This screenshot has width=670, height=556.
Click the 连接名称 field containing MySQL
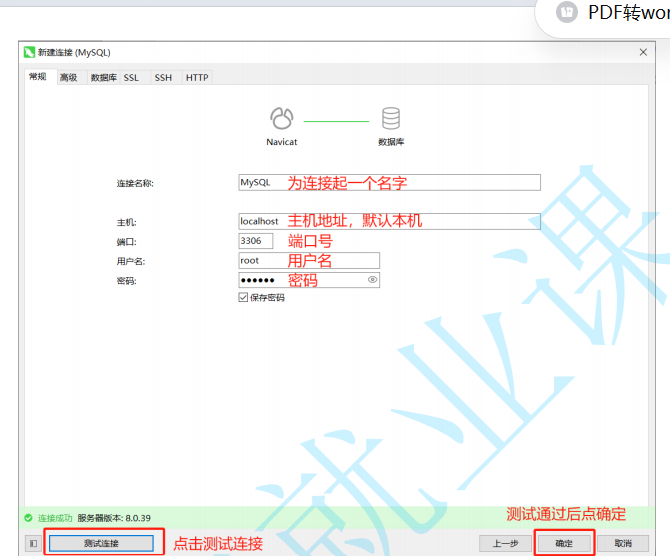pyautogui.click(x=389, y=182)
